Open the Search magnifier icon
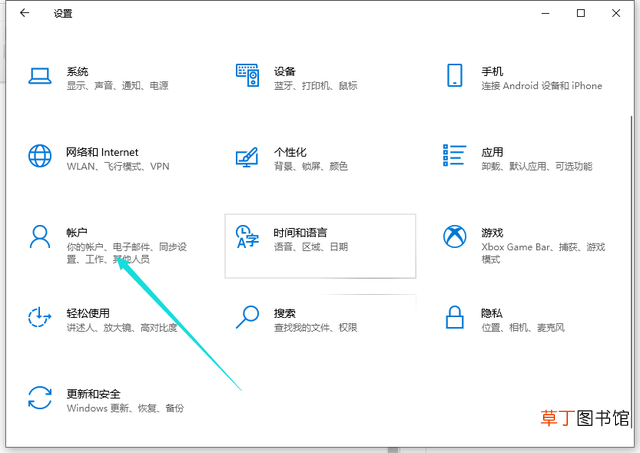The image size is (640, 453). [247, 317]
